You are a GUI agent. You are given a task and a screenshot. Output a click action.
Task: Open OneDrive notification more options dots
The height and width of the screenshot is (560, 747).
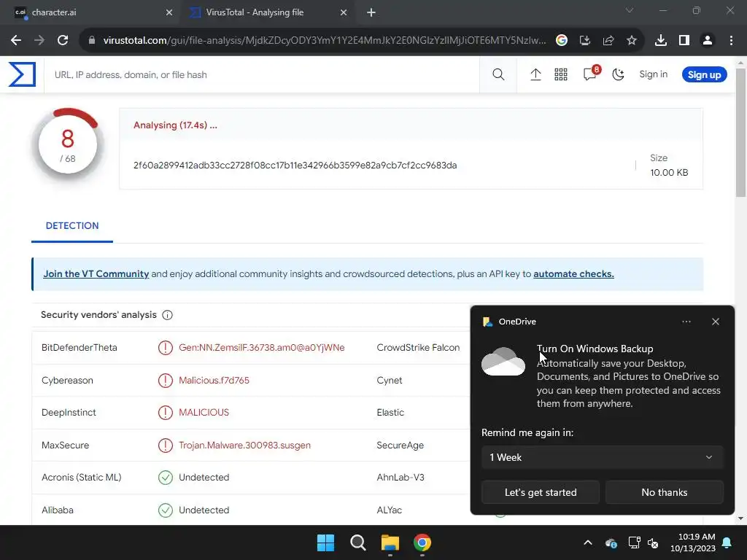686,322
